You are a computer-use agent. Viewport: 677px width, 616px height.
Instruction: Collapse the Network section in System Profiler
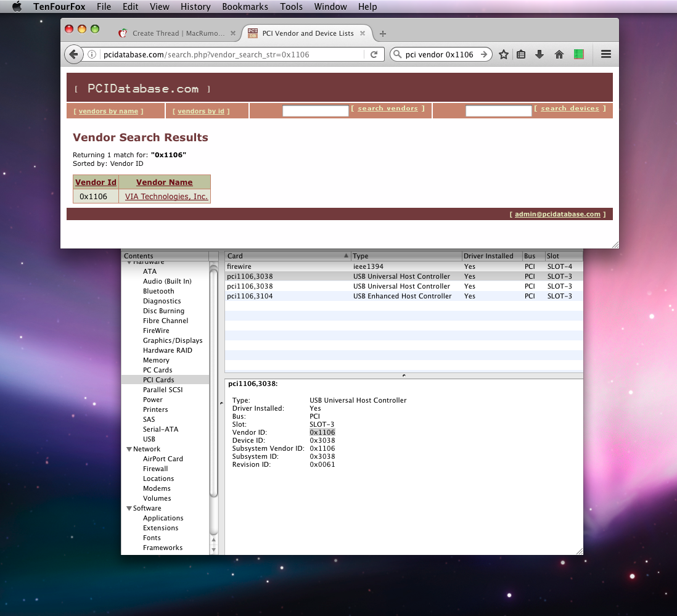click(x=129, y=449)
